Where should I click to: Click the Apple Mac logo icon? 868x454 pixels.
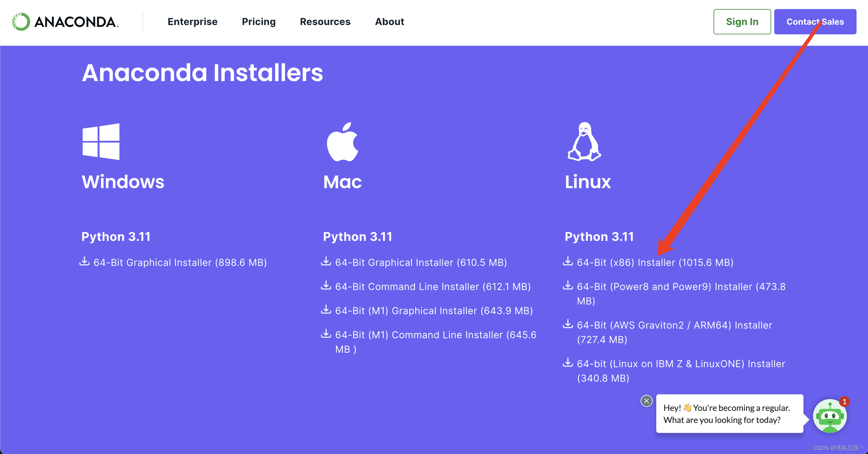point(343,141)
